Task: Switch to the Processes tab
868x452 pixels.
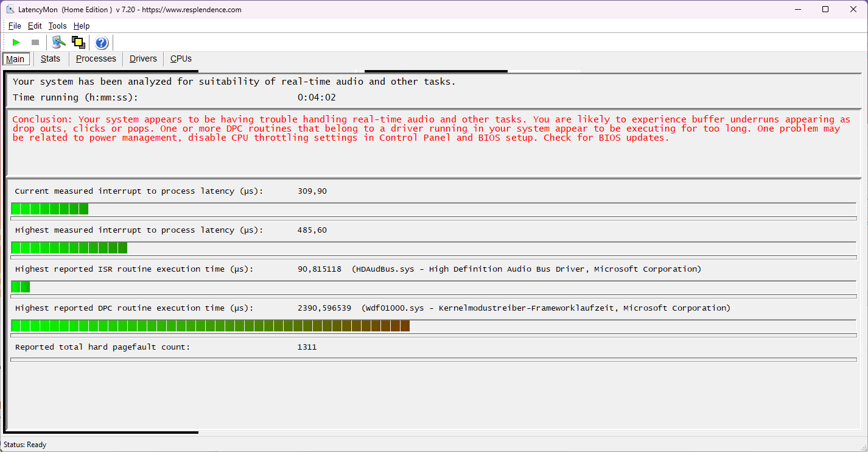Action: (96, 58)
